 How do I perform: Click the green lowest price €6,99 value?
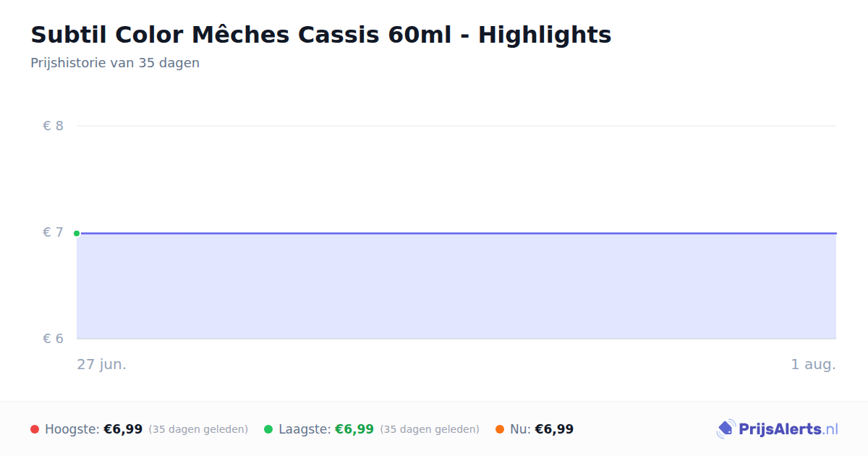pyautogui.click(x=354, y=429)
